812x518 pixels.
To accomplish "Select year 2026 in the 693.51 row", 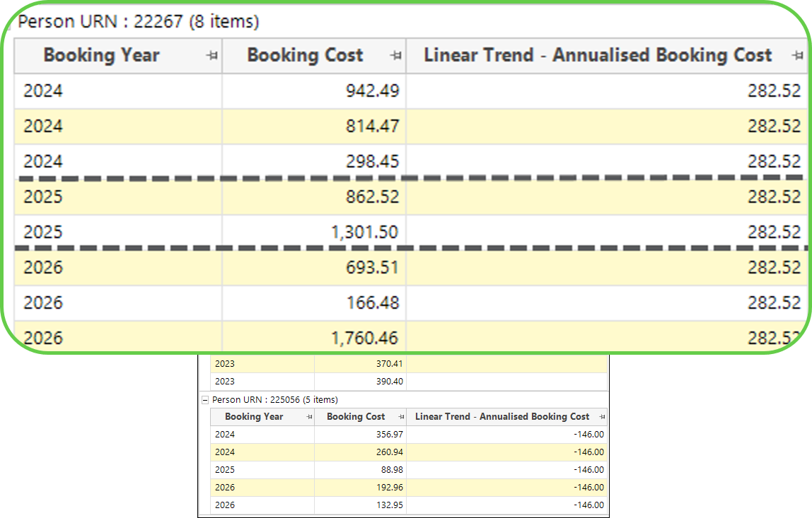I will (118, 268).
